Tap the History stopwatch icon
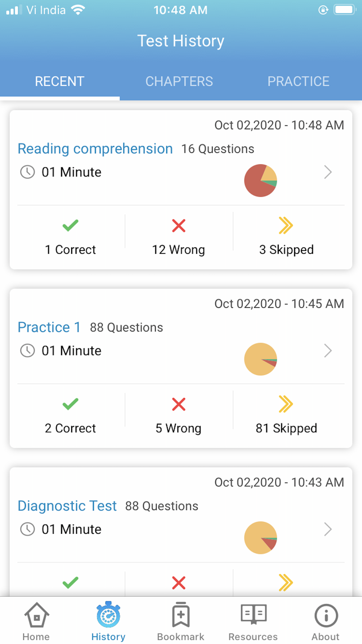The image size is (362, 644). click(x=108, y=614)
